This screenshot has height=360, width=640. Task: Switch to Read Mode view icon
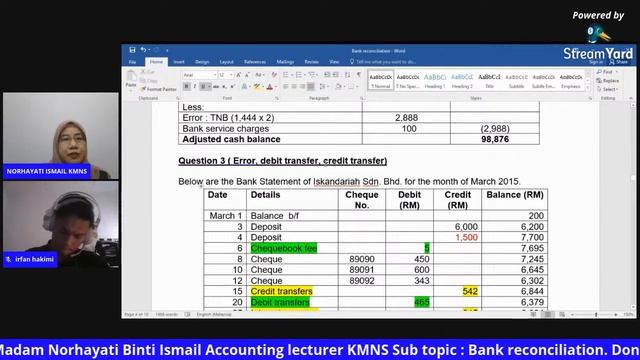[x=533, y=314]
